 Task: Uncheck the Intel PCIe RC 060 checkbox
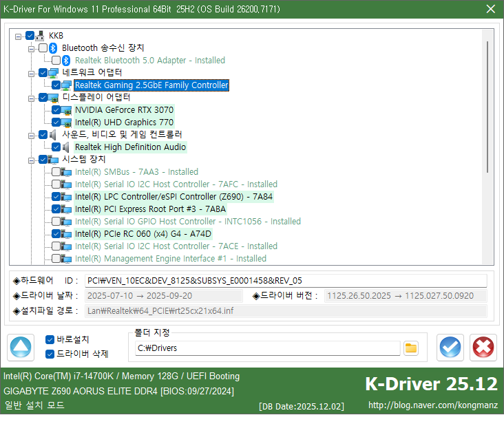pos(56,233)
